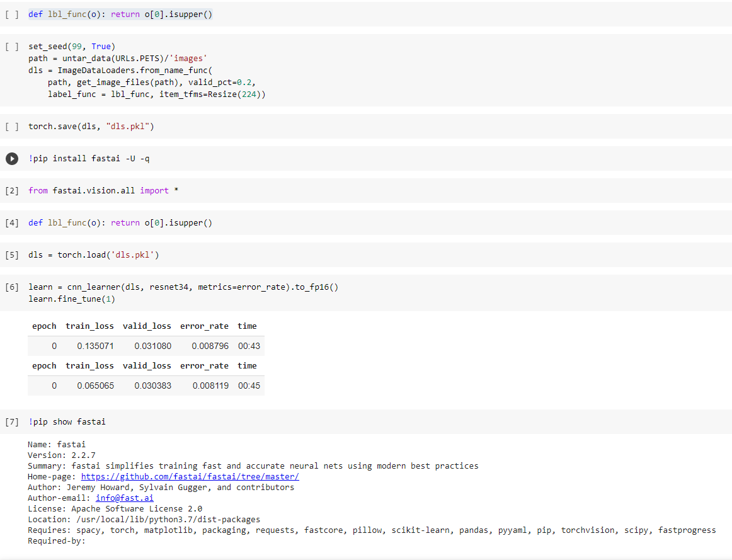Click execution count [5] beside torch.load cell
Screen dimensions: 732x560
(11, 255)
